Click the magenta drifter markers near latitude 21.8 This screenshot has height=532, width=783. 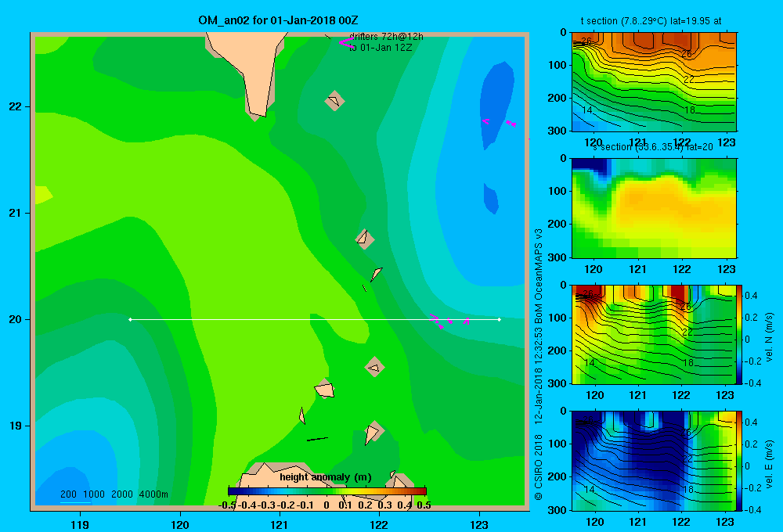coord(500,122)
